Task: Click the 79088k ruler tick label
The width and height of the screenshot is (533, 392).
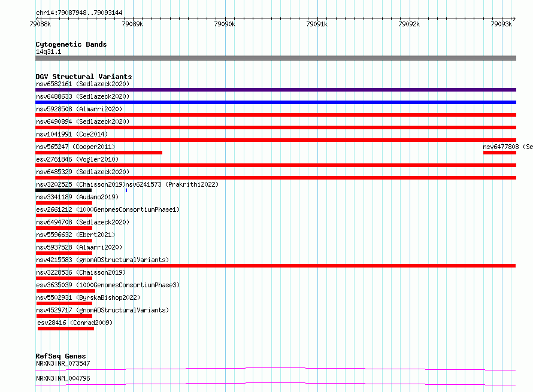Action: click(x=40, y=24)
